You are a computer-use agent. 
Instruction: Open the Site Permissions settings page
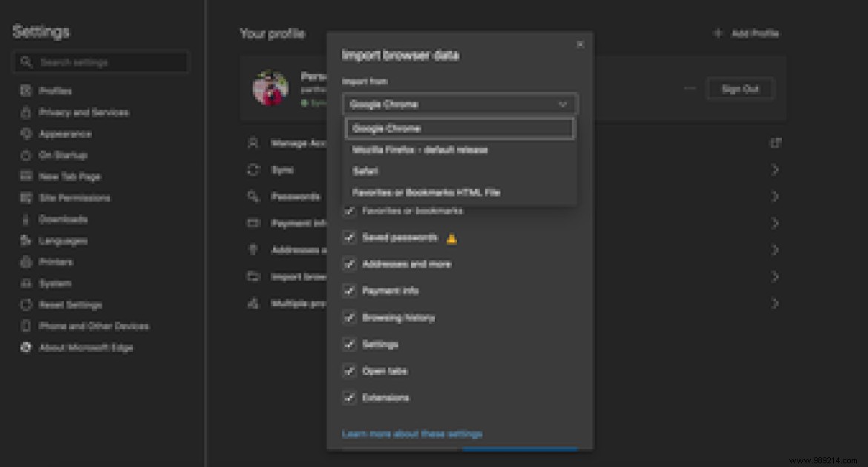tap(74, 197)
